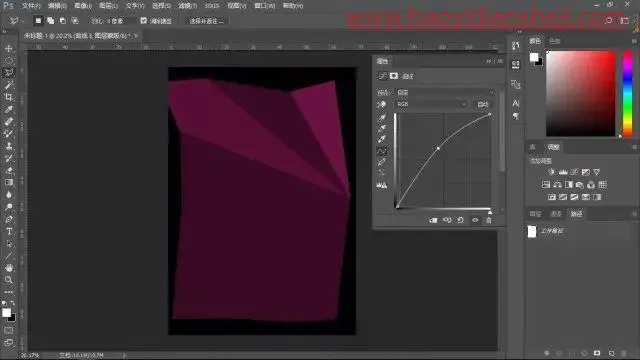640x360 pixels.
Task: Delete the adjustment layer using the trash icon
Action: [489, 220]
